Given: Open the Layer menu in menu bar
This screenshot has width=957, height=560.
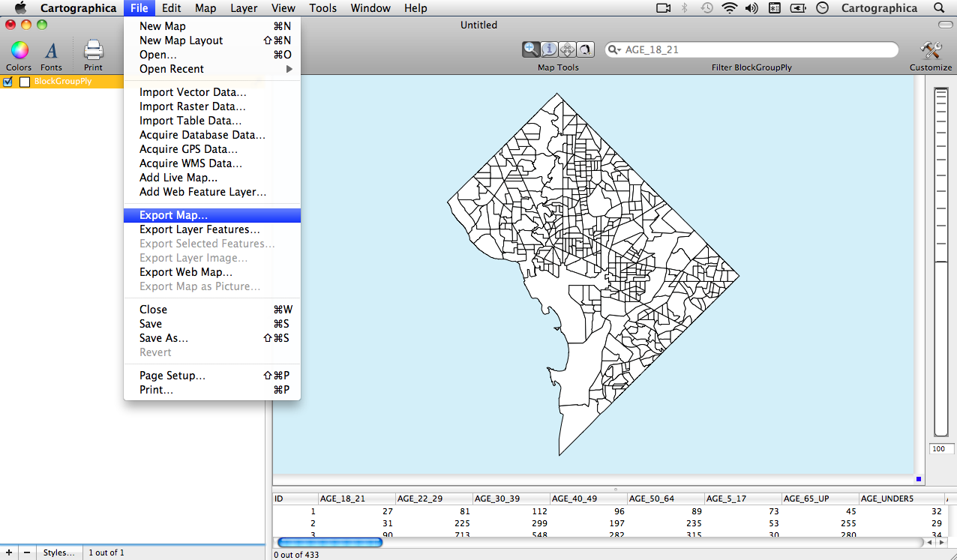Looking at the screenshot, I should tap(244, 8).
